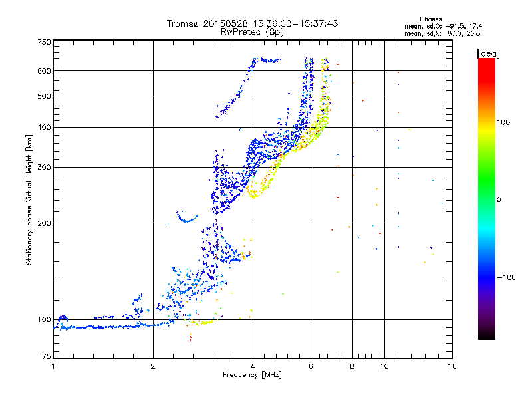Viewport: 532px width, 399px height.
Task: Click the horizontal blue trace near 650 km
Action: (271, 61)
